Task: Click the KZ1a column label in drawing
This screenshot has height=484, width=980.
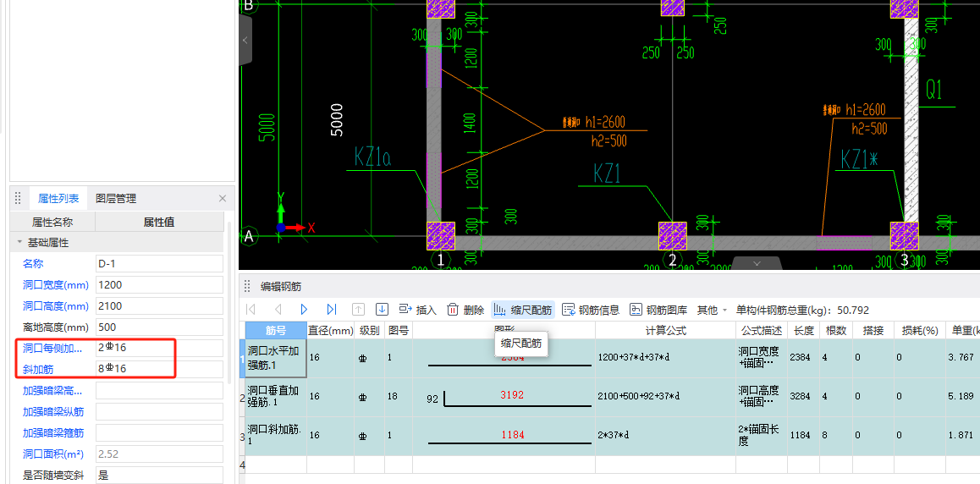Action: point(372,157)
